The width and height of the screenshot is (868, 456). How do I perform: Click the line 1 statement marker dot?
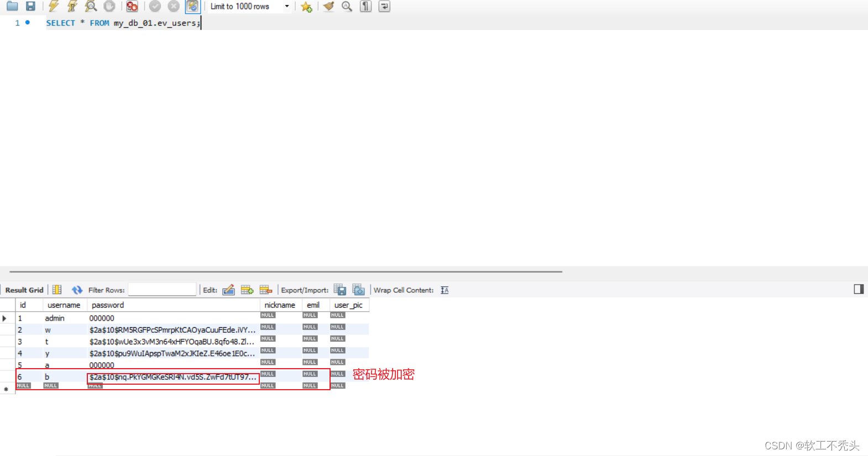(x=28, y=23)
